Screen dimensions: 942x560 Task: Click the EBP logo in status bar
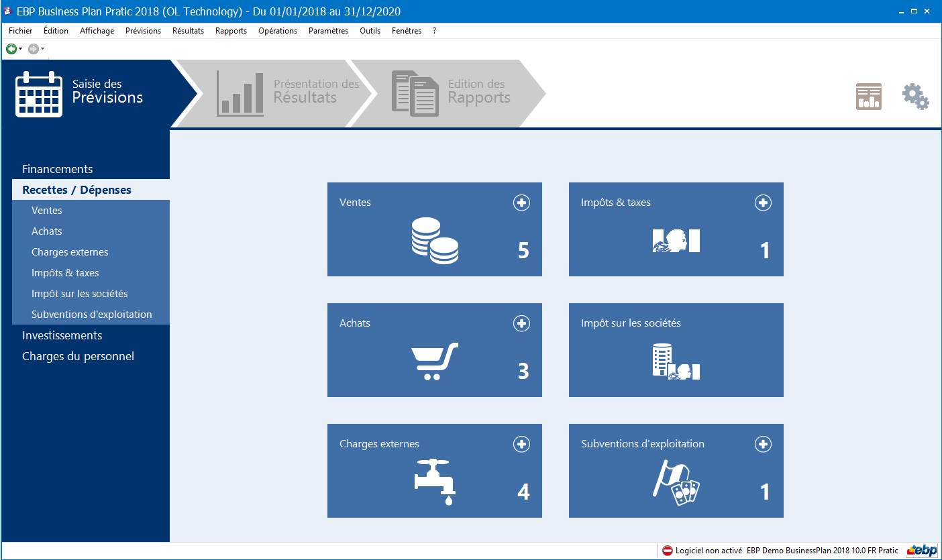pyautogui.click(x=921, y=551)
